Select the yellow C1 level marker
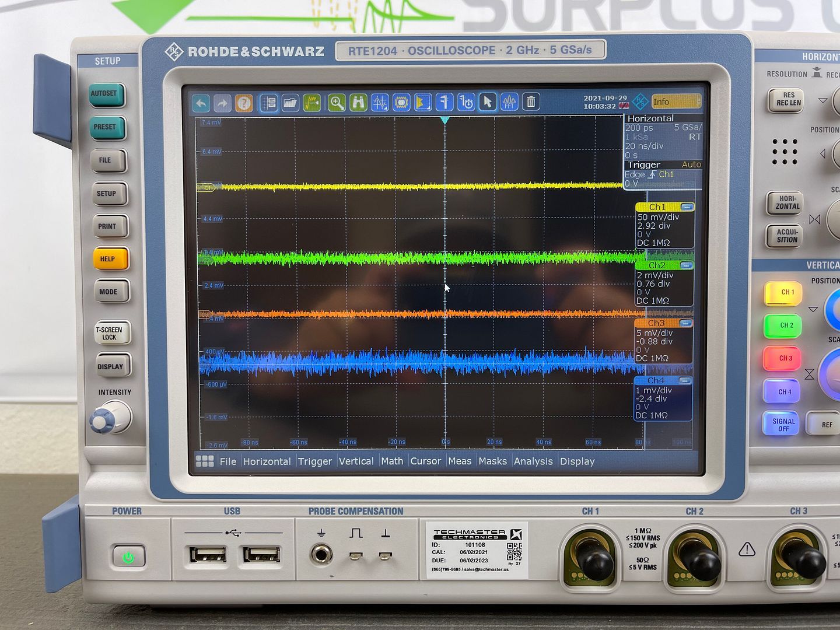Viewport: 840px width, 630px height. (206, 188)
